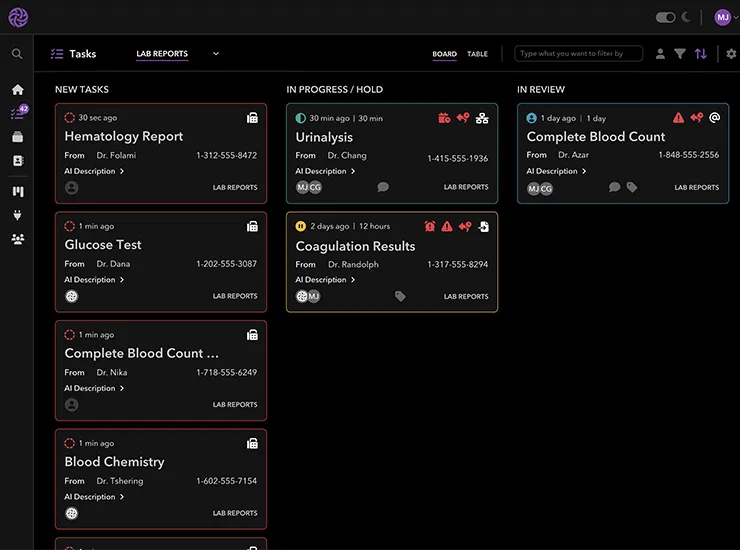Image resolution: width=740 pixels, height=550 pixels.
Task: Click the fax icon on Hematology Report
Action: tap(252, 118)
